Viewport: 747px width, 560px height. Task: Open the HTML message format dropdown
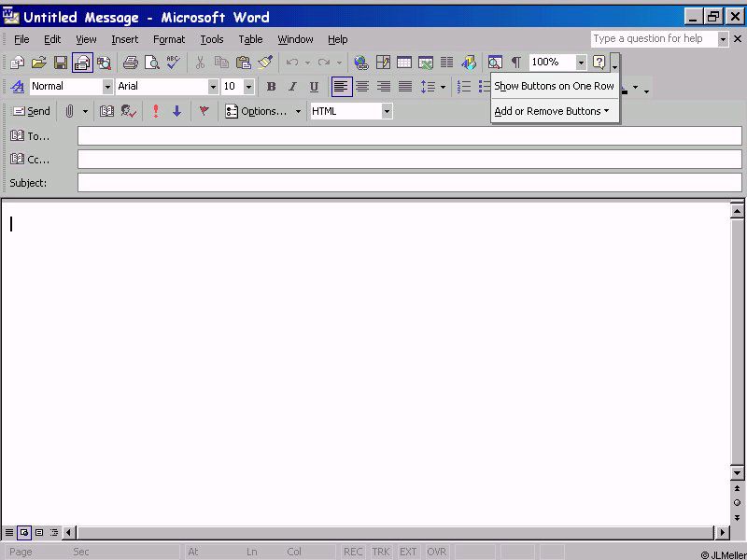coord(387,111)
